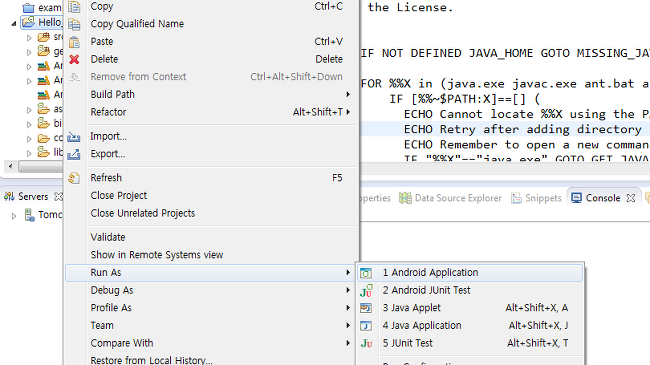The image size is (650, 365).
Task: Open the Compare With submenu
Action: coord(212,343)
